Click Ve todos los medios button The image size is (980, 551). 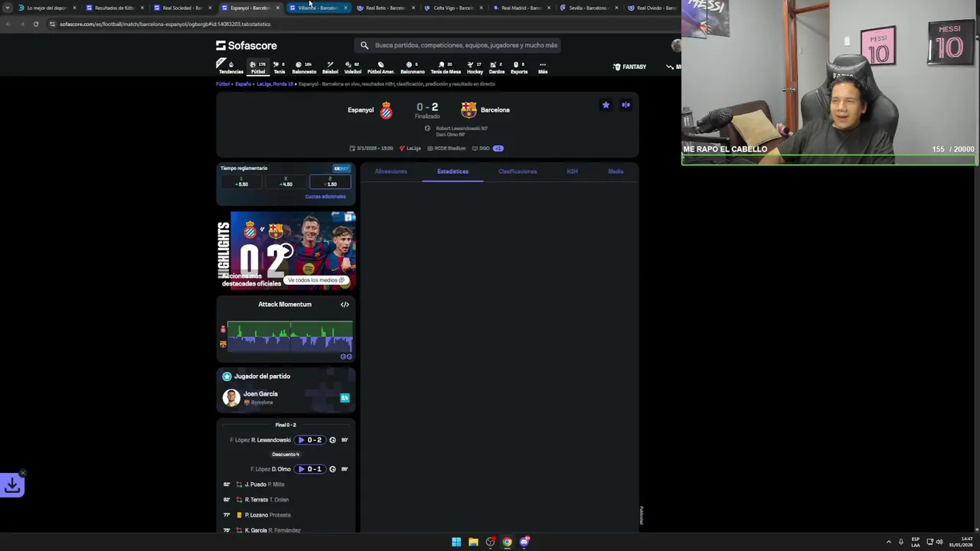pos(315,280)
